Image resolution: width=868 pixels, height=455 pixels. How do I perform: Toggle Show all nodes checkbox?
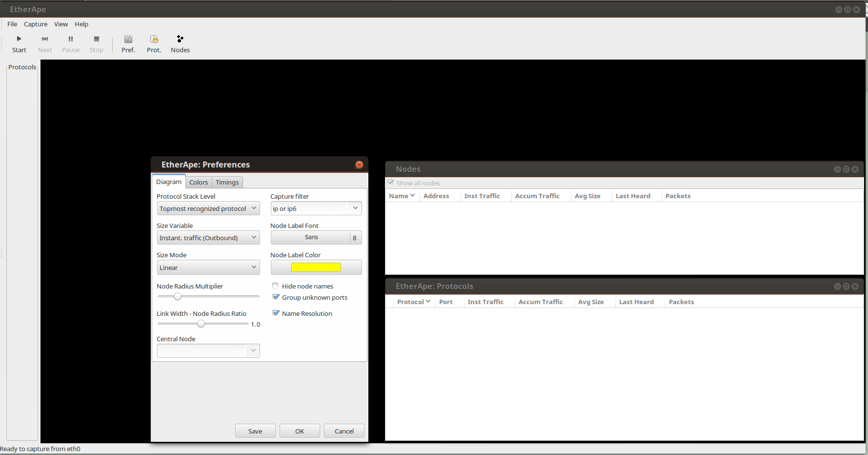point(390,183)
